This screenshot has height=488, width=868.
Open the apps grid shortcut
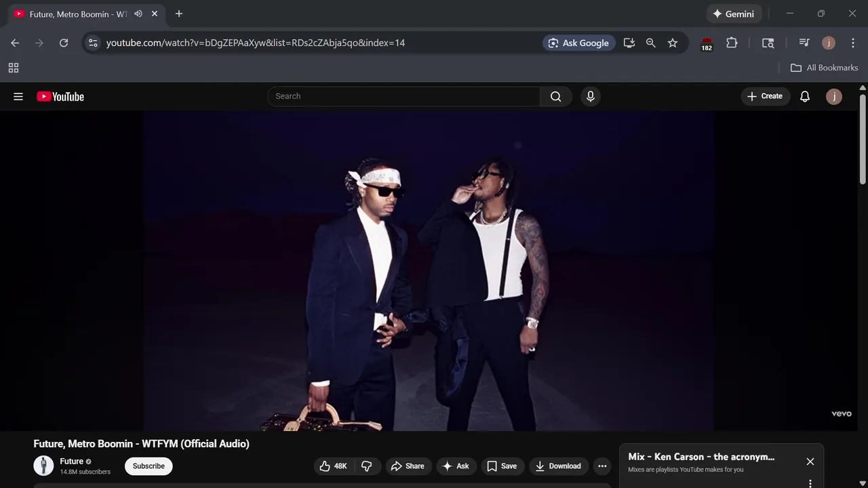14,68
